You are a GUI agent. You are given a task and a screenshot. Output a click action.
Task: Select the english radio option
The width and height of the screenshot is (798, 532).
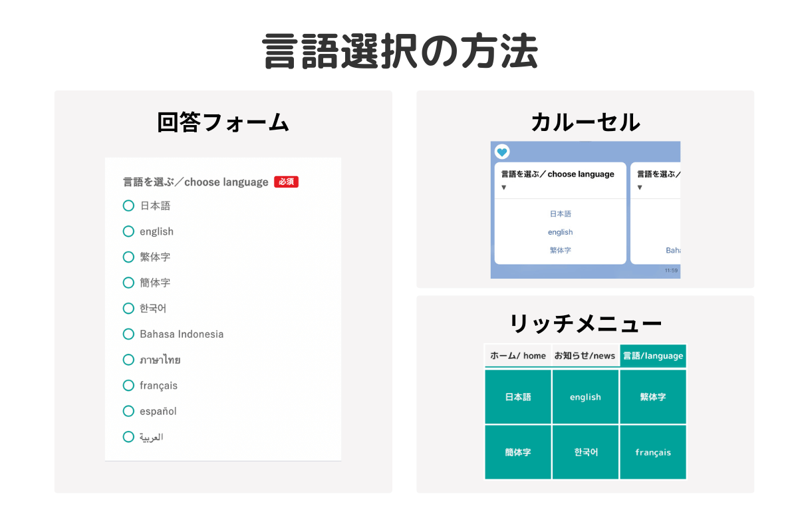point(128,231)
